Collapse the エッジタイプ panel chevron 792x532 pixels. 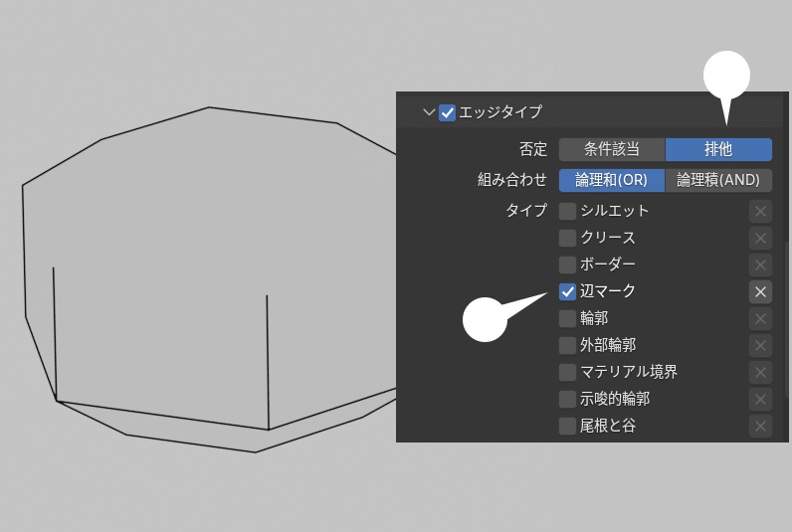(429, 112)
